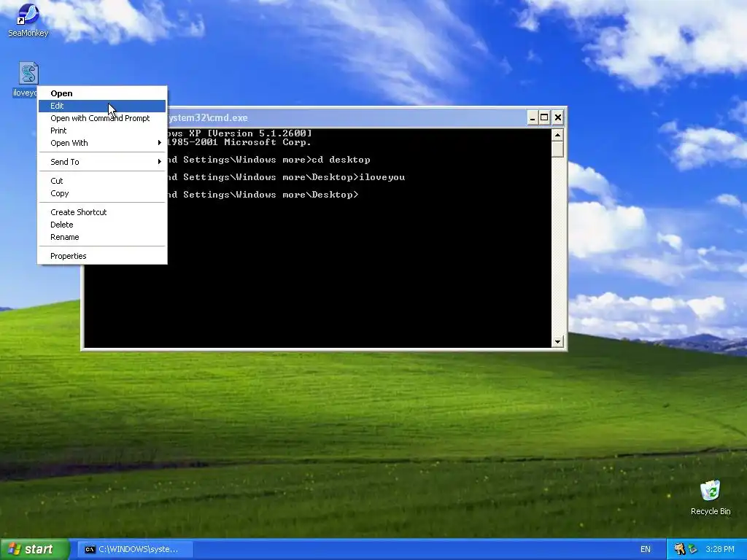Click the C:\WINDOWS\syste... taskbar button
Viewport: 747px width, 560px height.
135,550
